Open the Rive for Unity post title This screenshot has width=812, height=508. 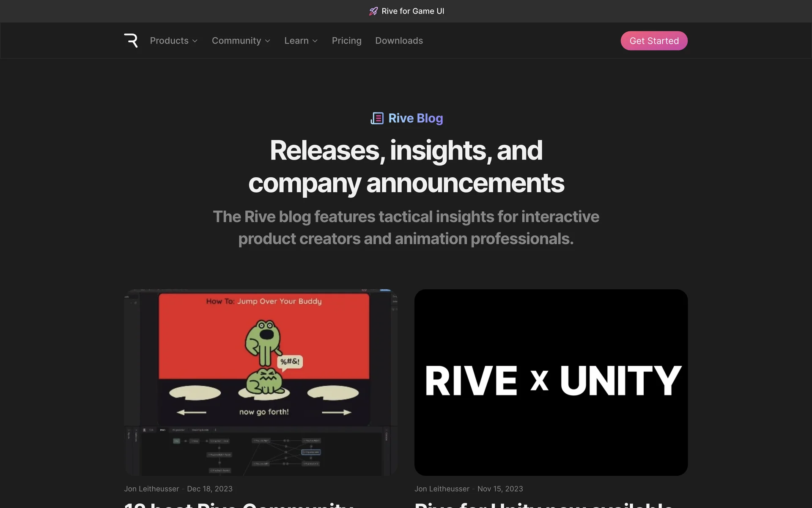point(543,505)
